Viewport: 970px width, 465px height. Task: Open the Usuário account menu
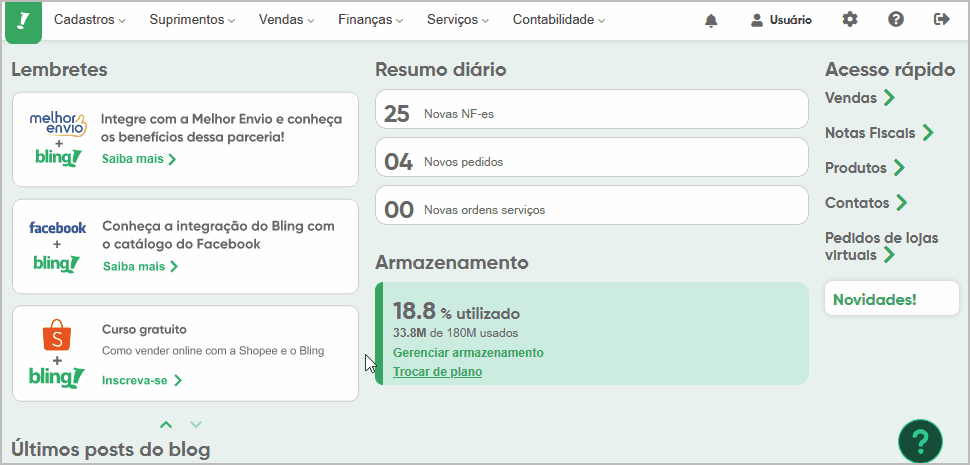tap(781, 20)
